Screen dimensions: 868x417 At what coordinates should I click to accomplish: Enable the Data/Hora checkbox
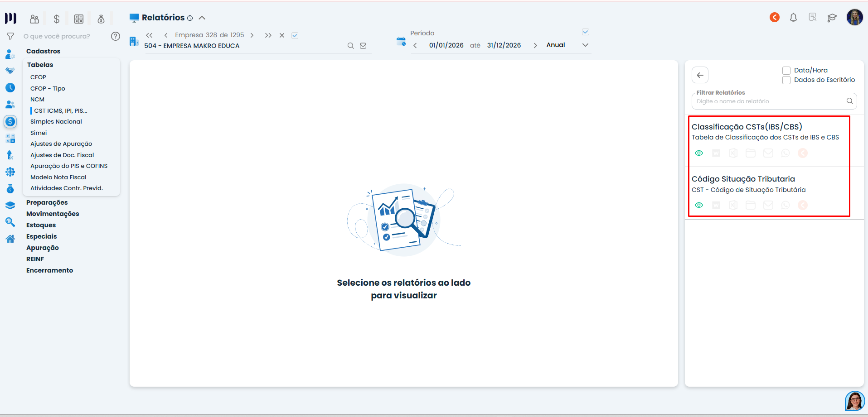click(x=786, y=71)
